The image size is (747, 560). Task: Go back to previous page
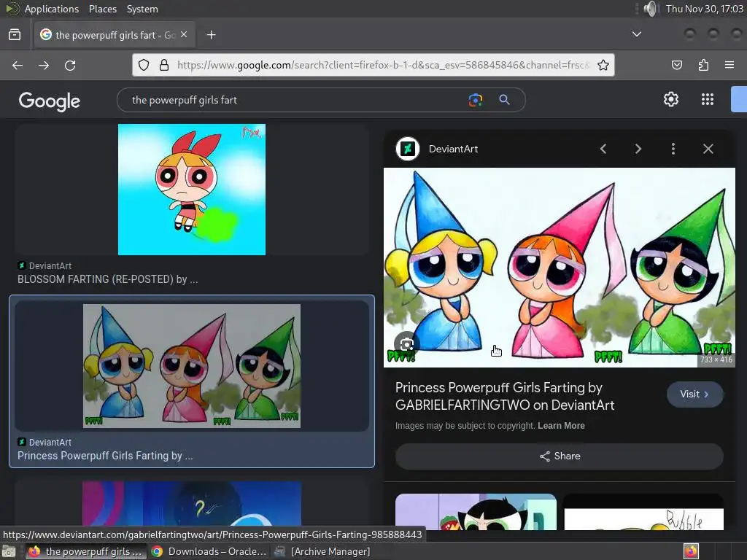18,65
